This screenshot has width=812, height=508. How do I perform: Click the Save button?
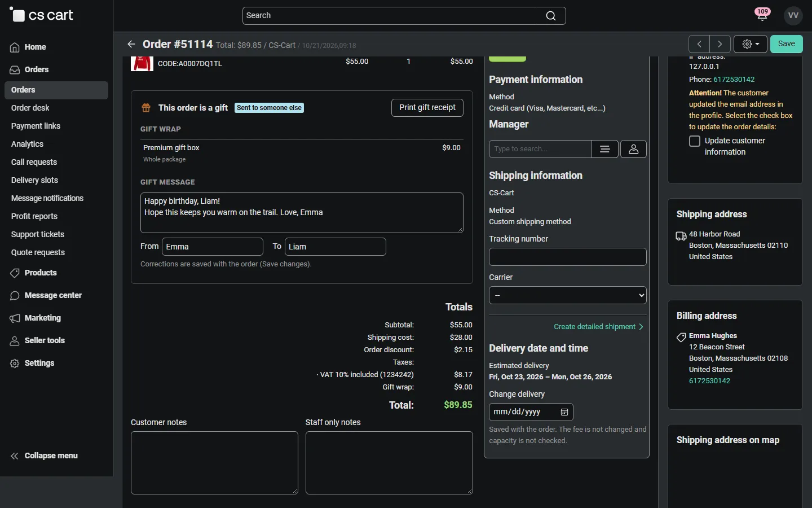[787, 44]
